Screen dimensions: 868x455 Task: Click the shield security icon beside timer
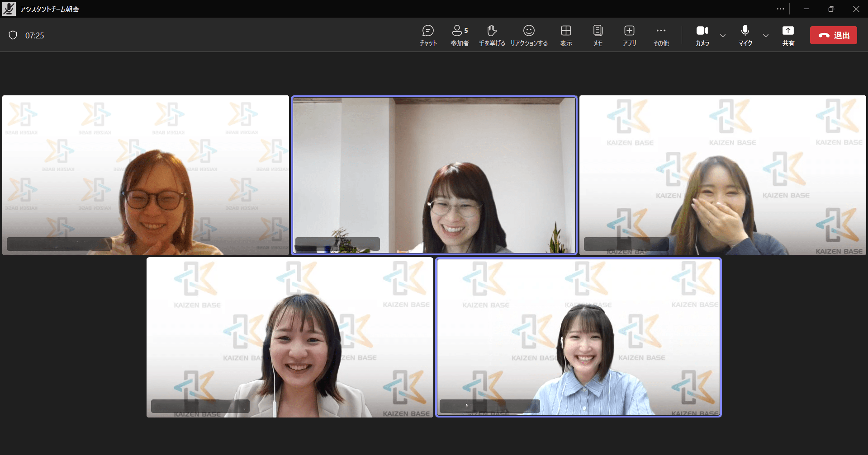tap(13, 35)
